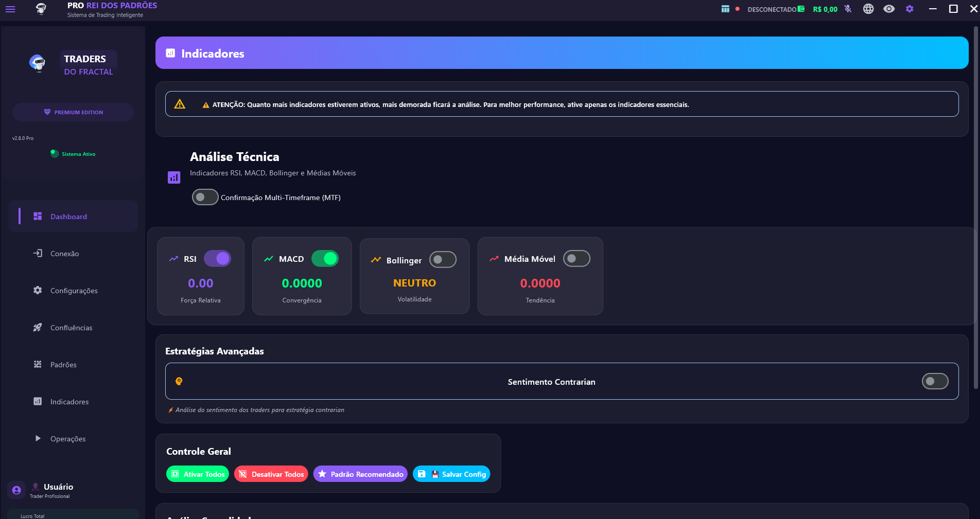Enable Sentimento Contrarian strategy switch
This screenshot has width=980, height=519.
click(935, 382)
